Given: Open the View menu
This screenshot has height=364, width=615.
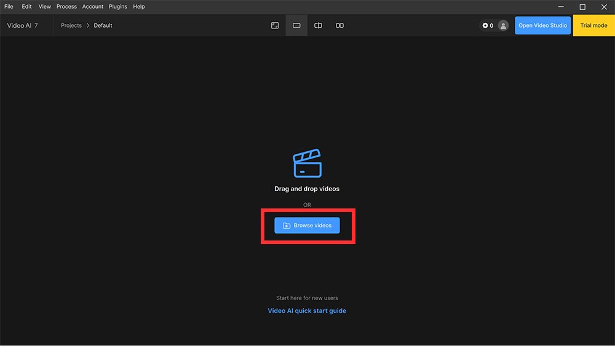Looking at the screenshot, I should pyautogui.click(x=45, y=7).
